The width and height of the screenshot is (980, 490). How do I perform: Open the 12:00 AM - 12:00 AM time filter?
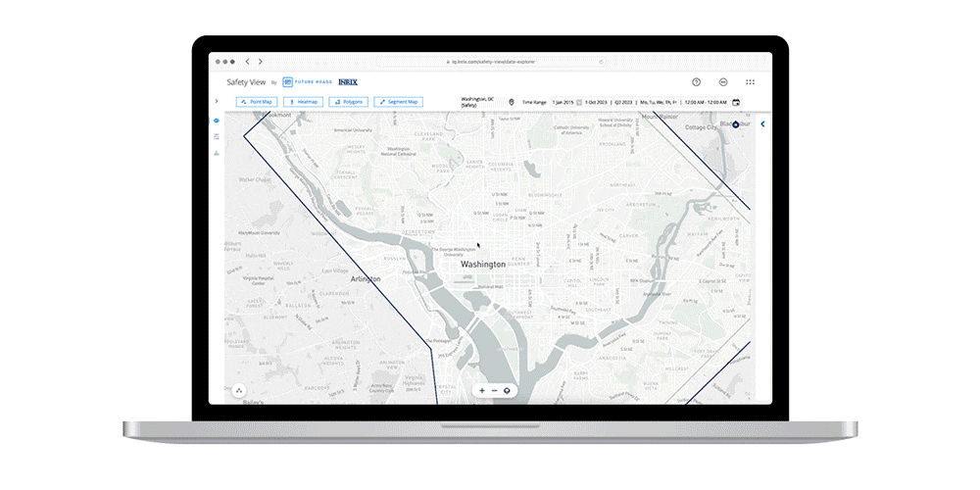pyautogui.click(x=706, y=102)
